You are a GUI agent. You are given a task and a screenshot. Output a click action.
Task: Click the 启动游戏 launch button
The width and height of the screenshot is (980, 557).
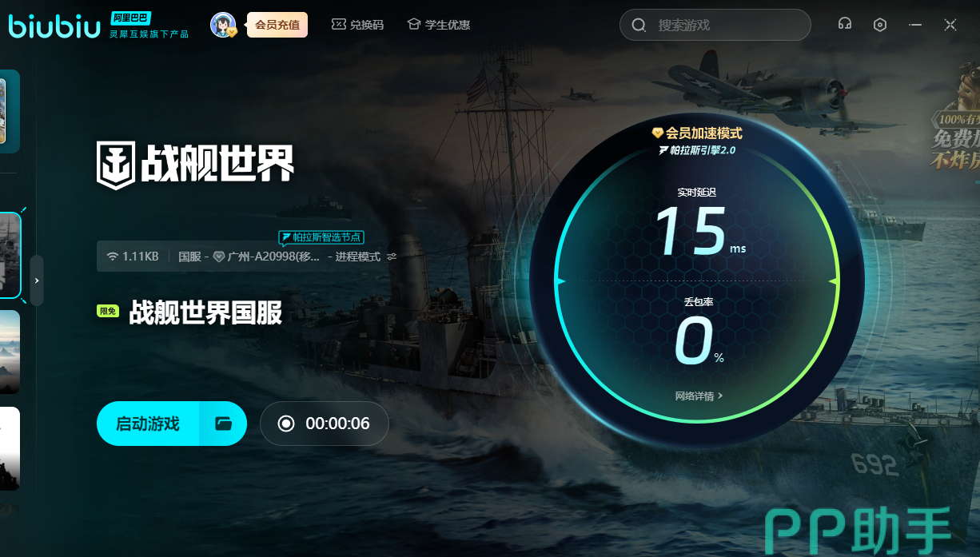point(148,424)
